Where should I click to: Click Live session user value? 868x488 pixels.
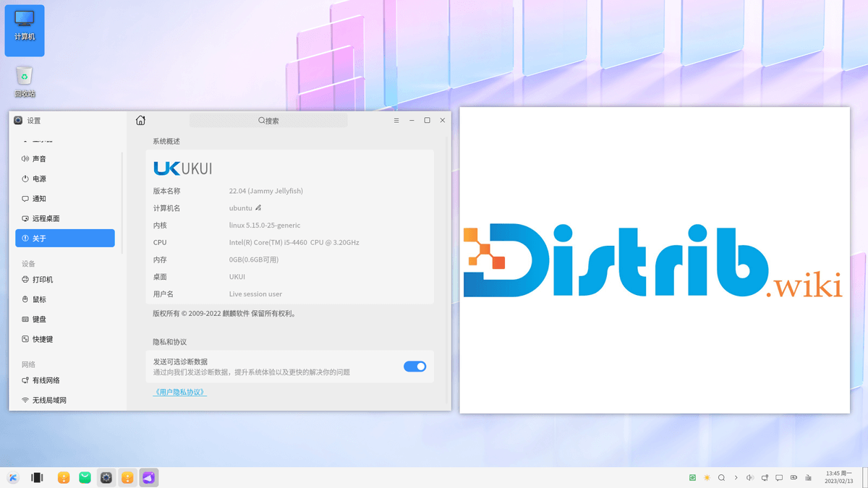256,294
